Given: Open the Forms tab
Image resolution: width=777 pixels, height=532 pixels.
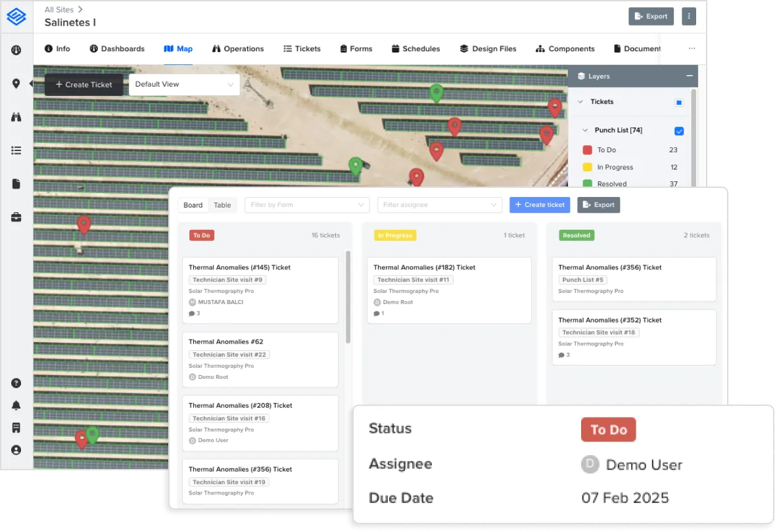Looking at the screenshot, I should [x=356, y=49].
